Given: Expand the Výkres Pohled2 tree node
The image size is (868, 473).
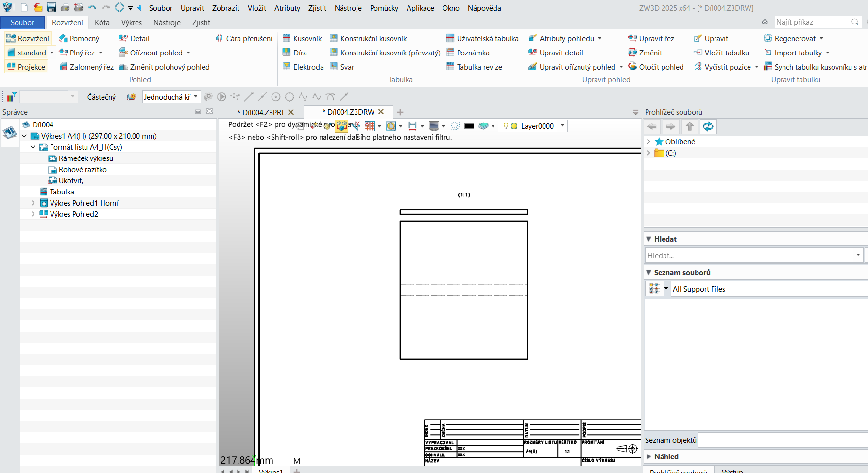Looking at the screenshot, I should coord(33,214).
